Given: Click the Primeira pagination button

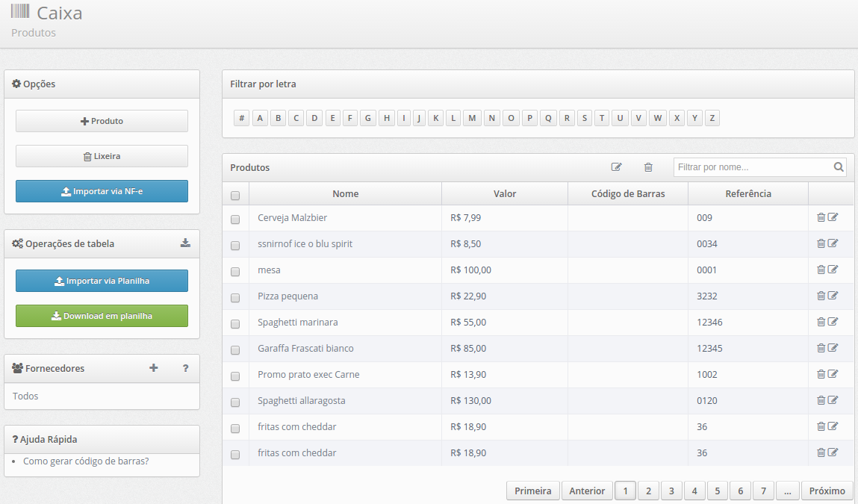Looking at the screenshot, I should [533, 491].
